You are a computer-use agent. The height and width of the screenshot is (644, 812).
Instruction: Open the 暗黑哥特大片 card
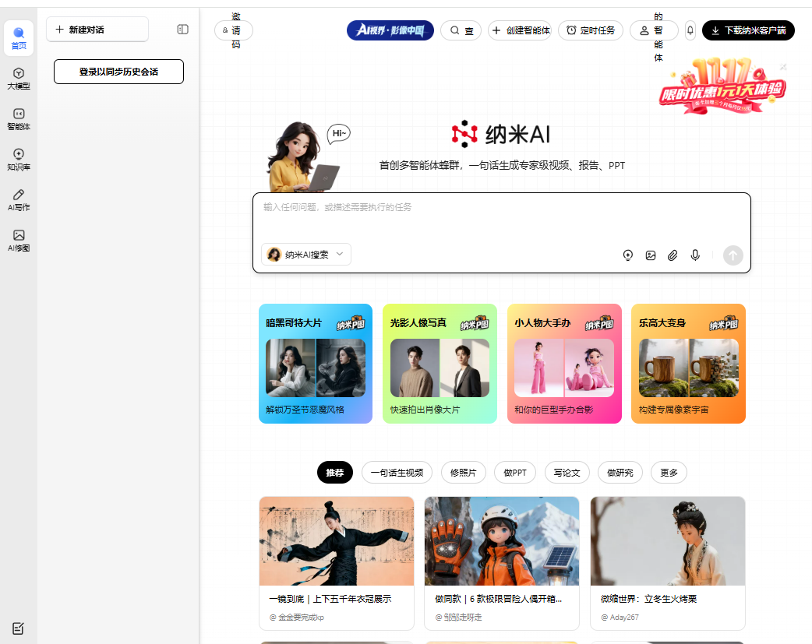316,363
